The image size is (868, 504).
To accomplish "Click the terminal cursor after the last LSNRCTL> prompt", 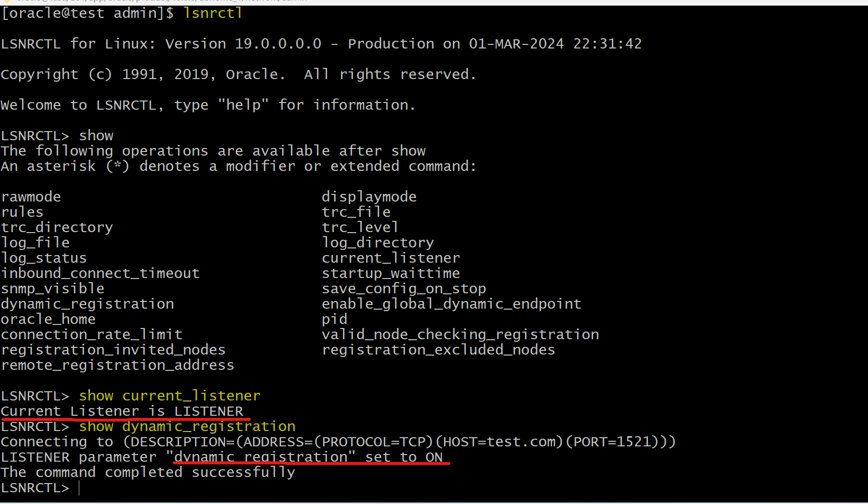I will 80,488.
